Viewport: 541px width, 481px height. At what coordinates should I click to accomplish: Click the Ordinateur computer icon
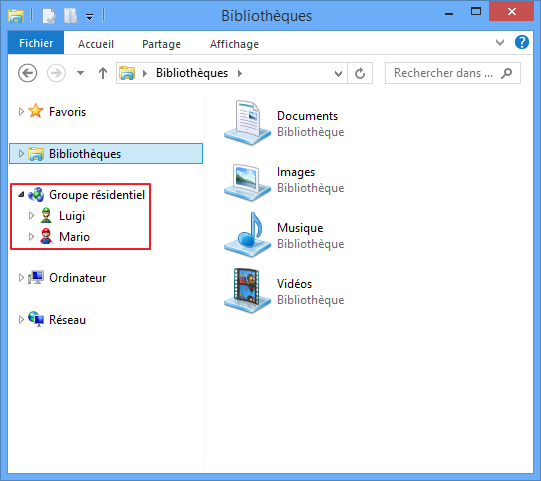(36, 278)
